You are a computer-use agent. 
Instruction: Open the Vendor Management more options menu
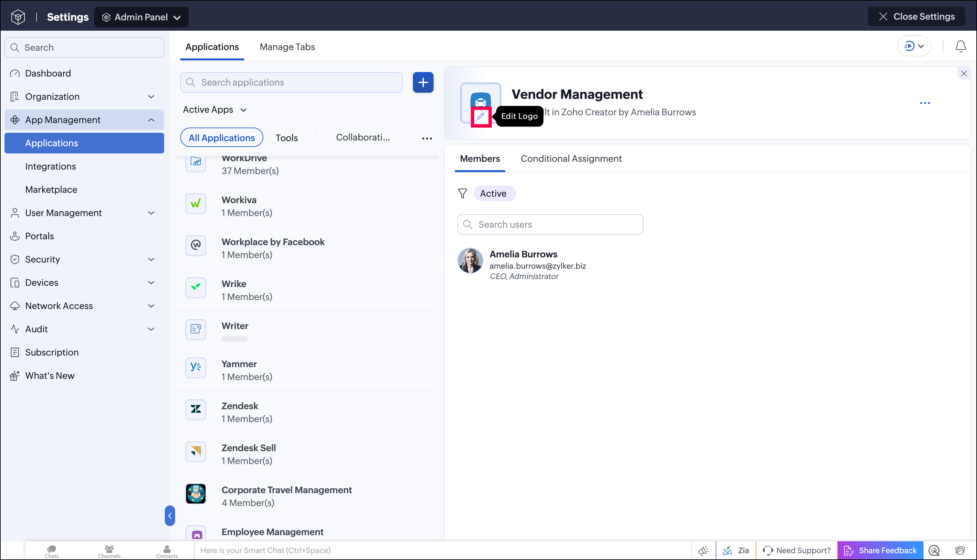click(x=925, y=103)
